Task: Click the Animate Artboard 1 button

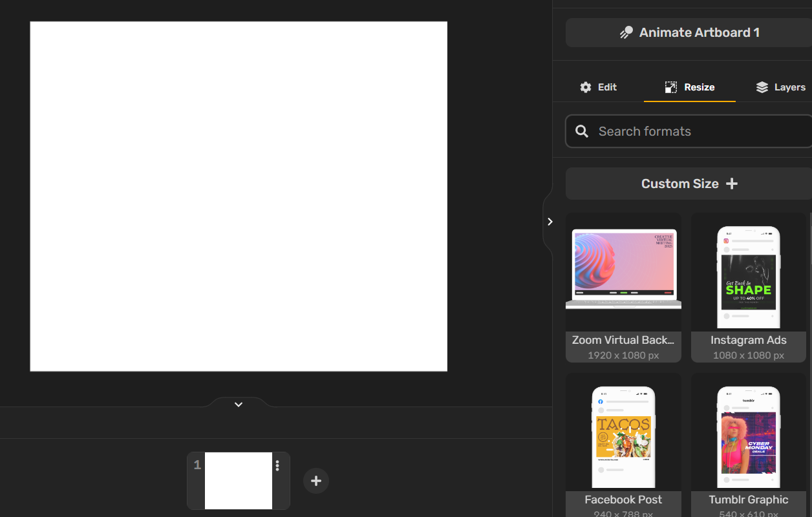Action: (x=689, y=32)
